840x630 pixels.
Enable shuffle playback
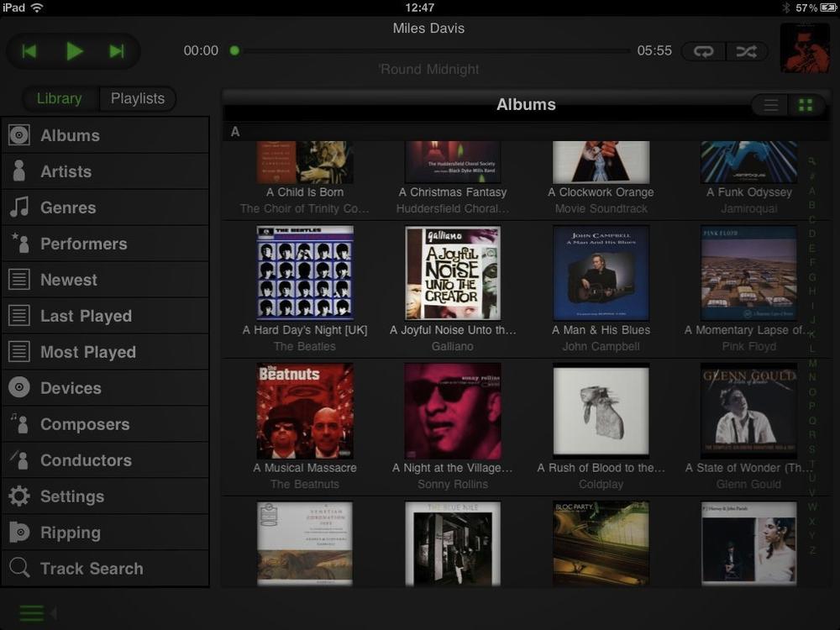tap(746, 51)
